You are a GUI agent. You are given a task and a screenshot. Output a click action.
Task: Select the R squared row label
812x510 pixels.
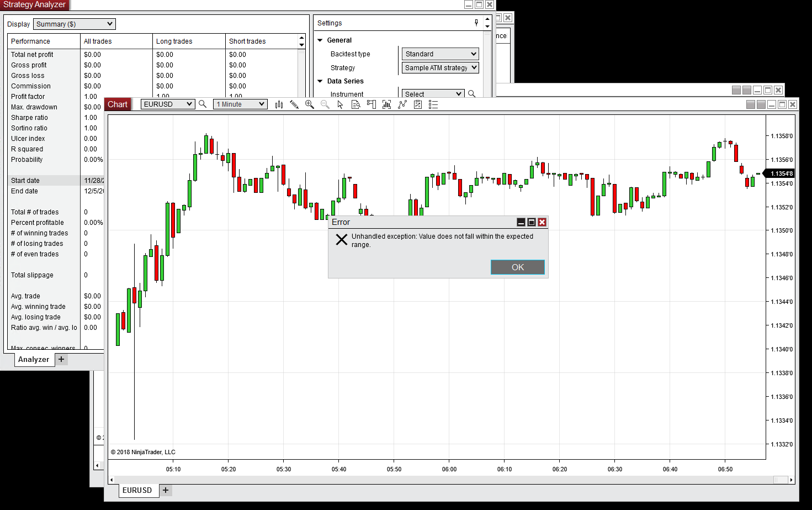tap(27, 149)
